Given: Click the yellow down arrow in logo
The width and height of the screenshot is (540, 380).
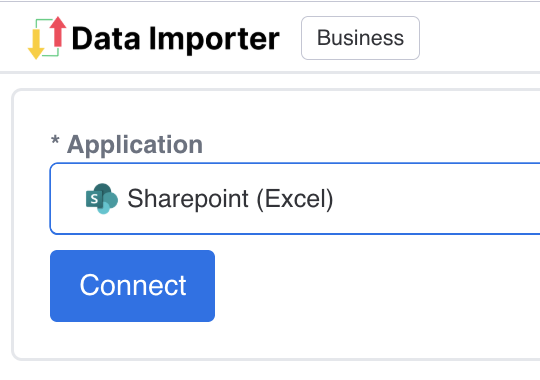Looking at the screenshot, I should pos(36,44).
